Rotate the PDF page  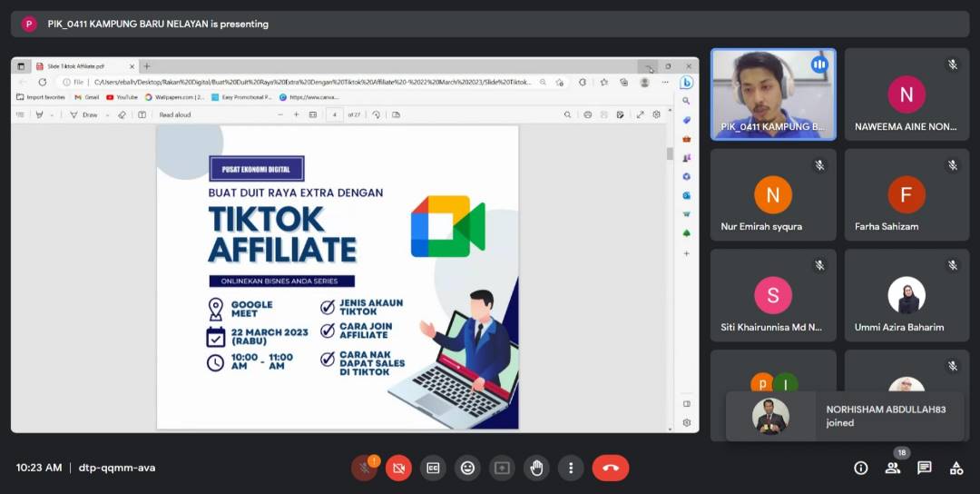(377, 114)
